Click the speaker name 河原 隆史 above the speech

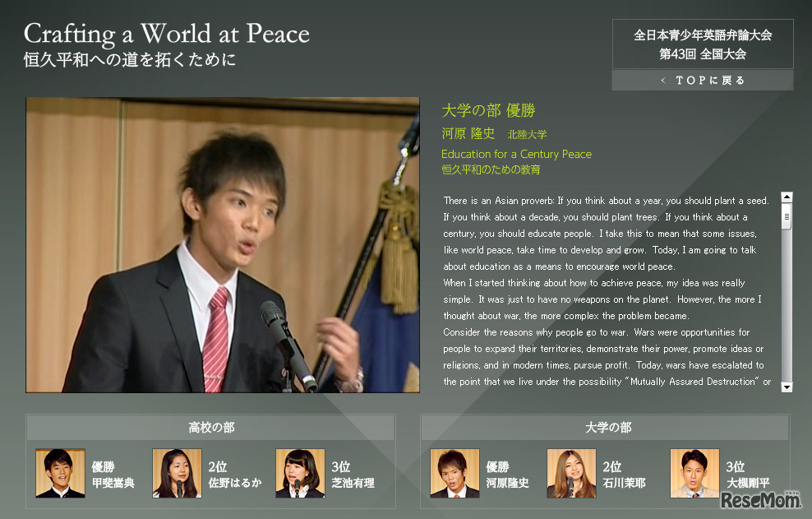(x=468, y=134)
